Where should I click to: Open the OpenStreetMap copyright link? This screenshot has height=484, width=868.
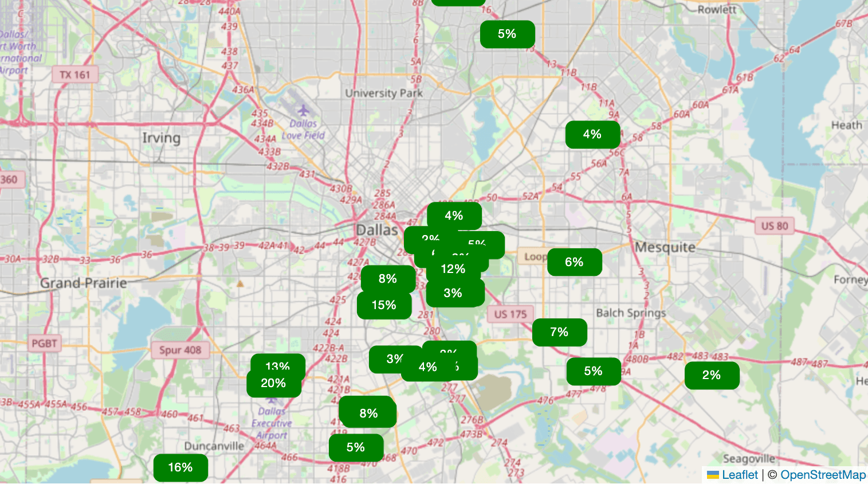[823, 475]
